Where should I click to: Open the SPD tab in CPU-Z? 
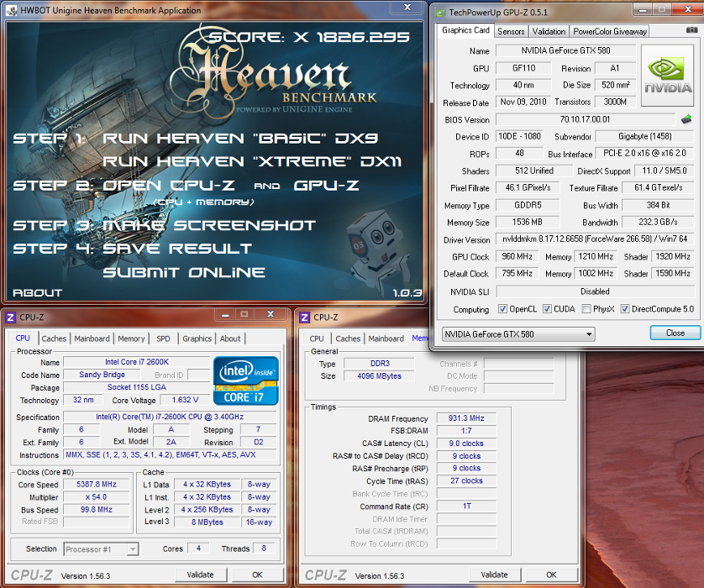pyautogui.click(x=164, y=339)
